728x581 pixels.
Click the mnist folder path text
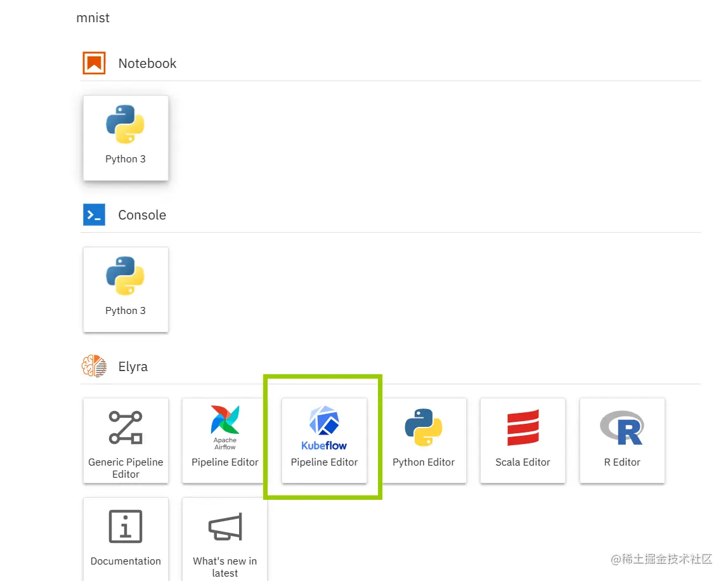click(x=93, y=18)
